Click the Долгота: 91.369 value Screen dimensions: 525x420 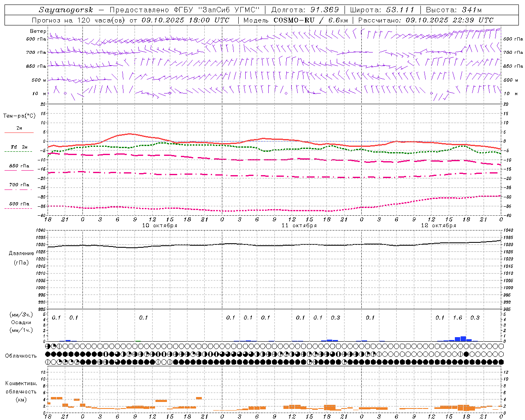pyautogui.click(x=305, y=10)
